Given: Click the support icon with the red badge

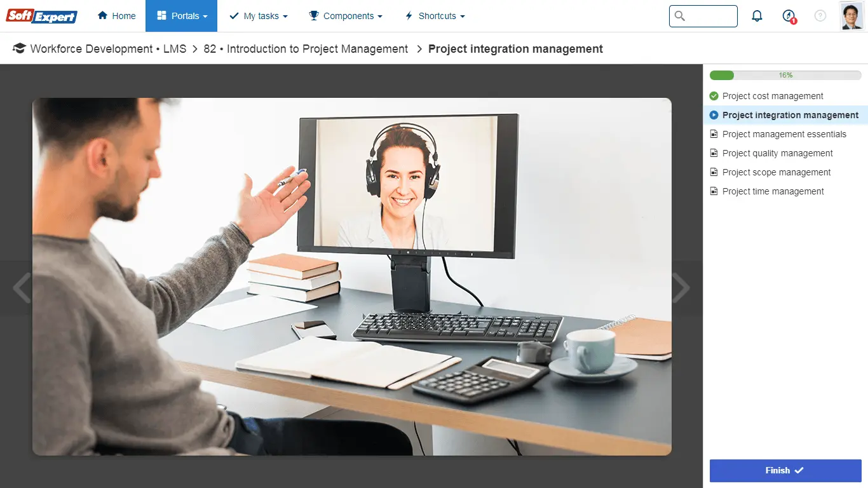Looking at the screenshot, I should pos(789,16).
